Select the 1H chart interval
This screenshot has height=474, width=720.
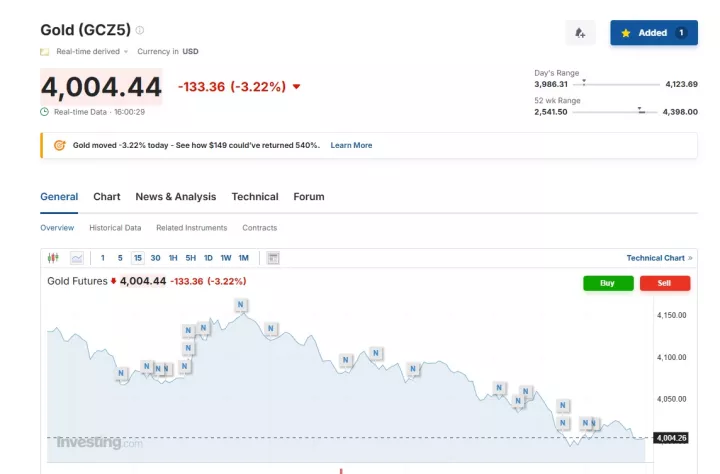(173, 258)
